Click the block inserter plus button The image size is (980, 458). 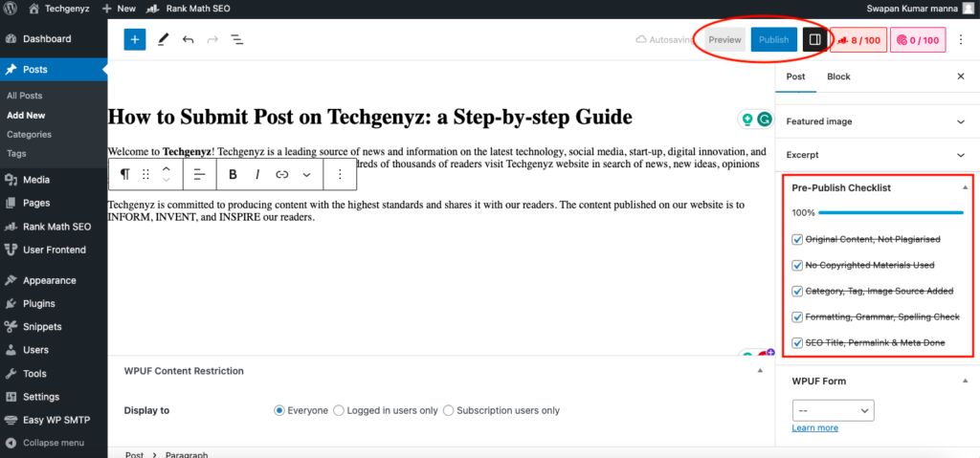tap(134, 39)
